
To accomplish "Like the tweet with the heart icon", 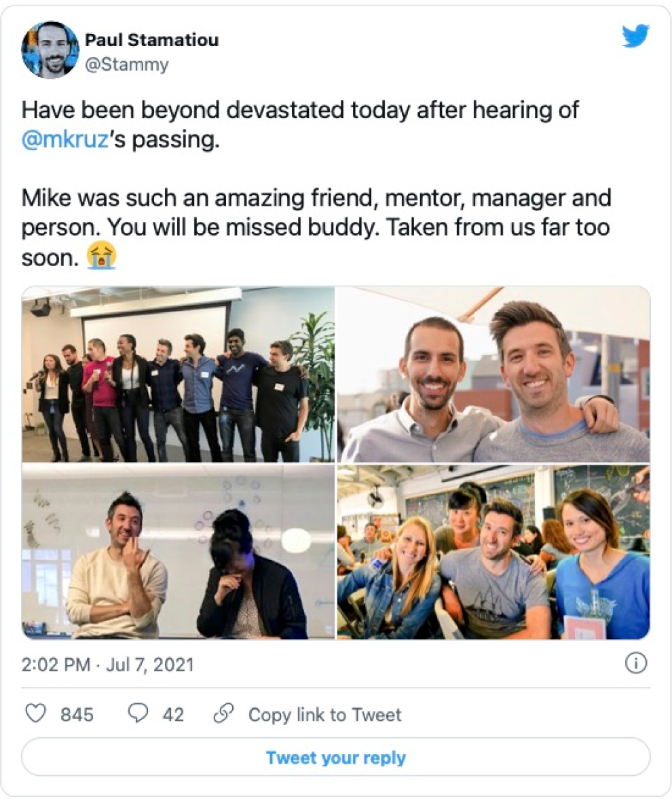I will [35, 714].
